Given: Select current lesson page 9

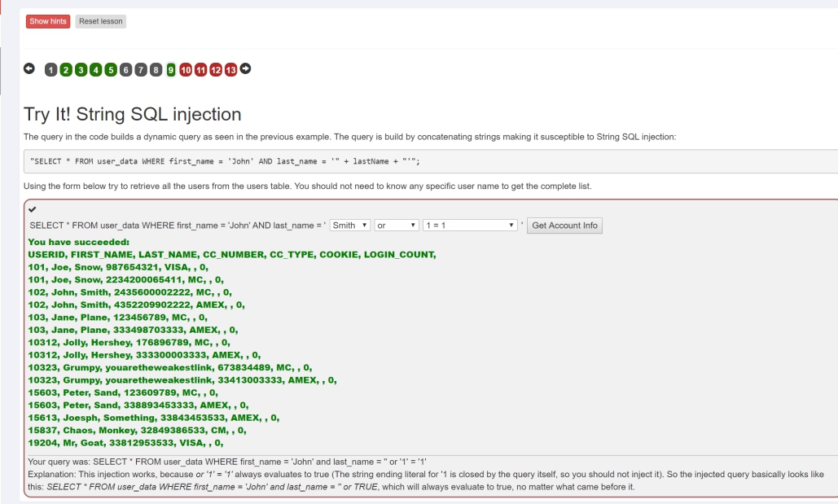Looking at the screenshot, I should tap(170, 70).
